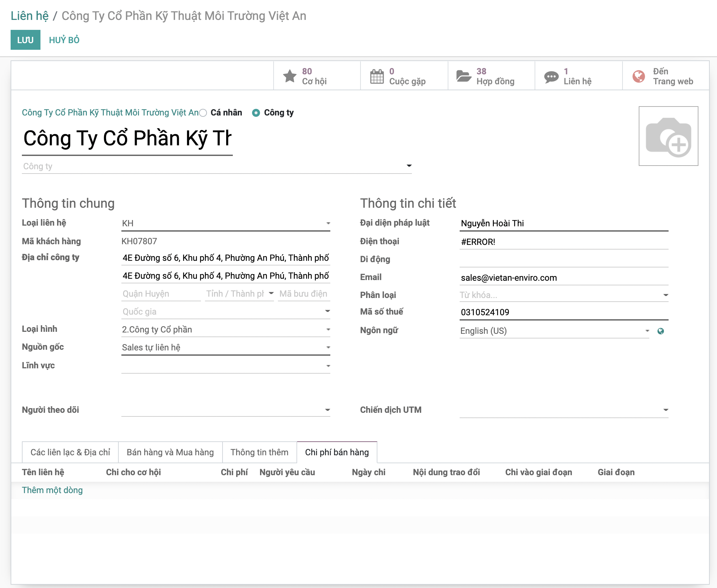Click the globe icon next to Ngôn ngữ
Viewport: 717px width, 588px height.
[660, 331]
